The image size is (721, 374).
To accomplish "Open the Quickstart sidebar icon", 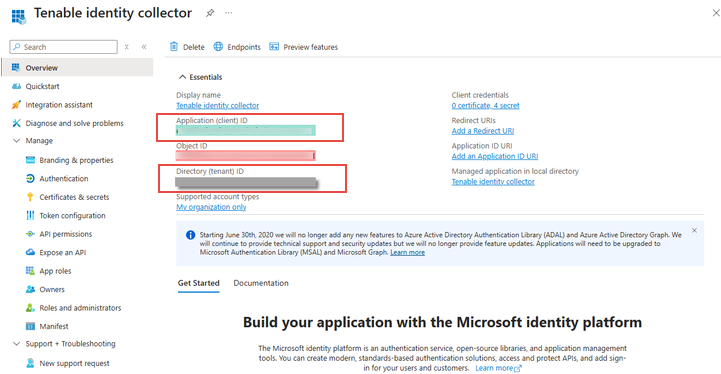I will 17,86.
